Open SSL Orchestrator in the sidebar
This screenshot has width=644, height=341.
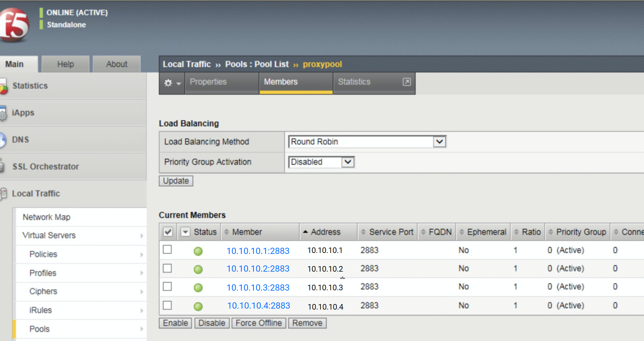[73, 167]
